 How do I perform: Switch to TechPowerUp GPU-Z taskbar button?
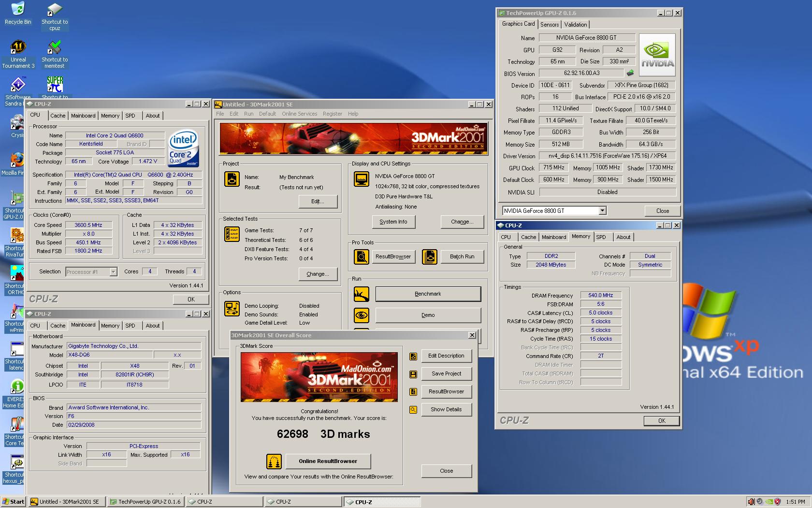pyautogui.click(x=146, y=502)
